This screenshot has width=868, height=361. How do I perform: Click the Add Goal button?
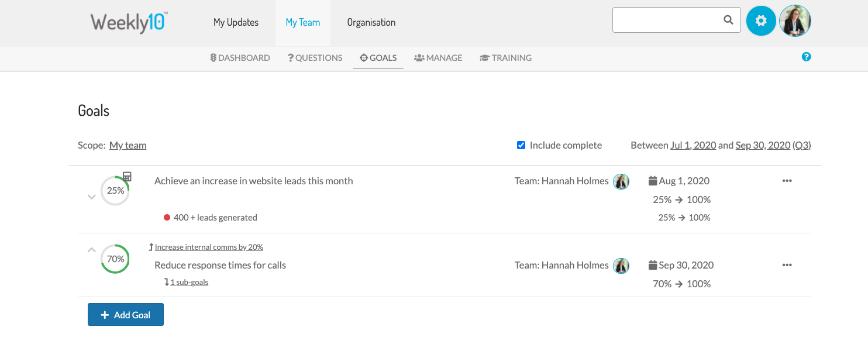click(x=126, y=315)
